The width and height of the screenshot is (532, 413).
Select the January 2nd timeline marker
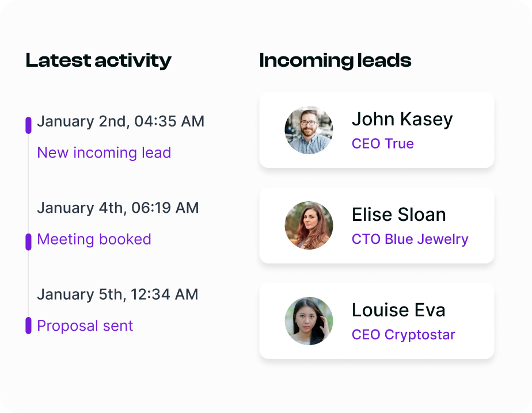(28, 125)
